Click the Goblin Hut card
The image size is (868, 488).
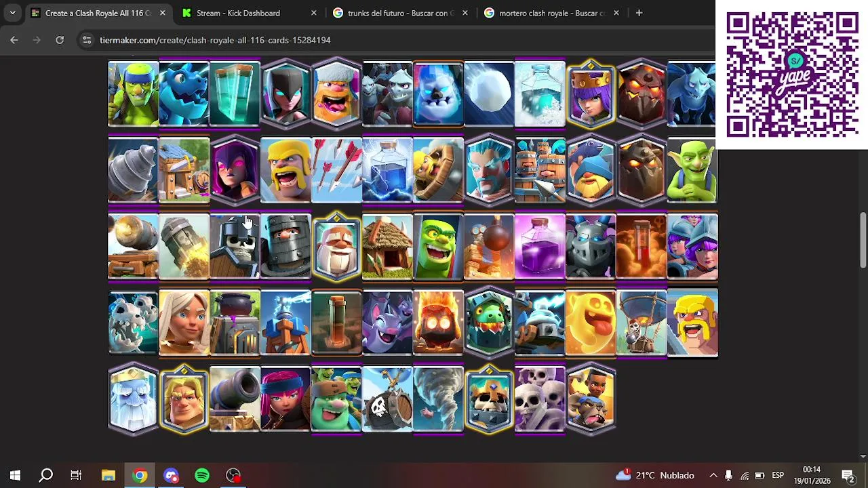point(387,247)
